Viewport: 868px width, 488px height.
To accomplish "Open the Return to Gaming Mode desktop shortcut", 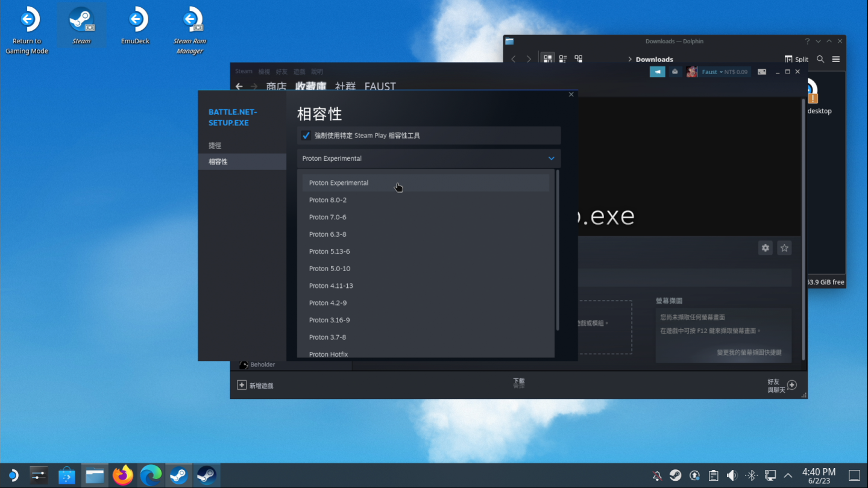I will click(x=27, y=31).
